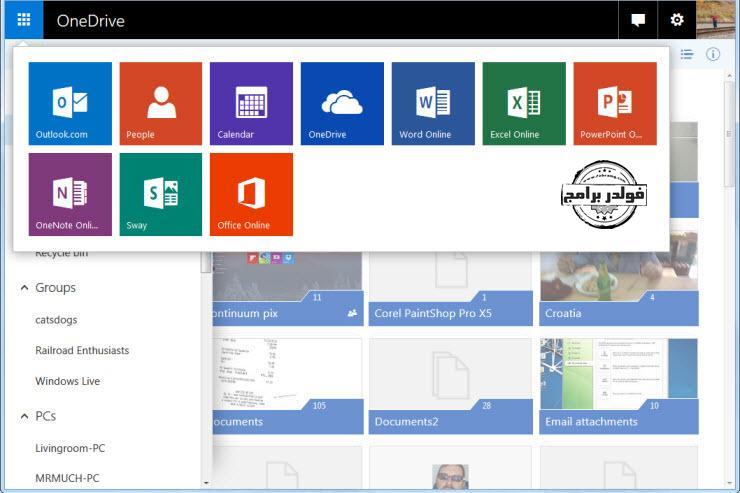Open the Documents folder with 105 items
This screenshot has height=493, width=740.
(x=288, y=386)
